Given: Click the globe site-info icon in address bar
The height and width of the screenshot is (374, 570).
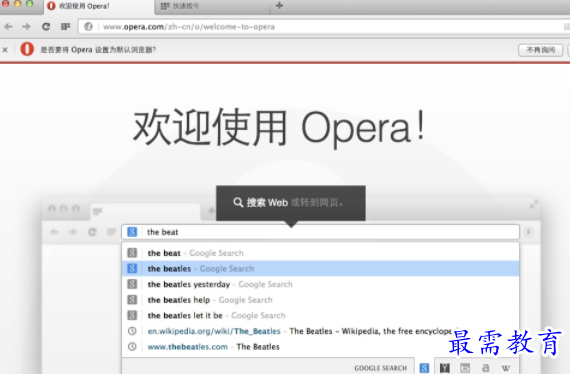Looking at the screenshot, I should click(x=88, y=27).
